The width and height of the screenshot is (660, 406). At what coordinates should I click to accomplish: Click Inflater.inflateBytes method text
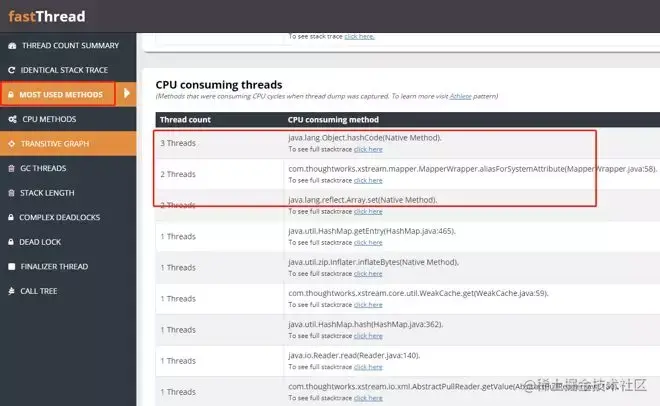tap(373, 262)
